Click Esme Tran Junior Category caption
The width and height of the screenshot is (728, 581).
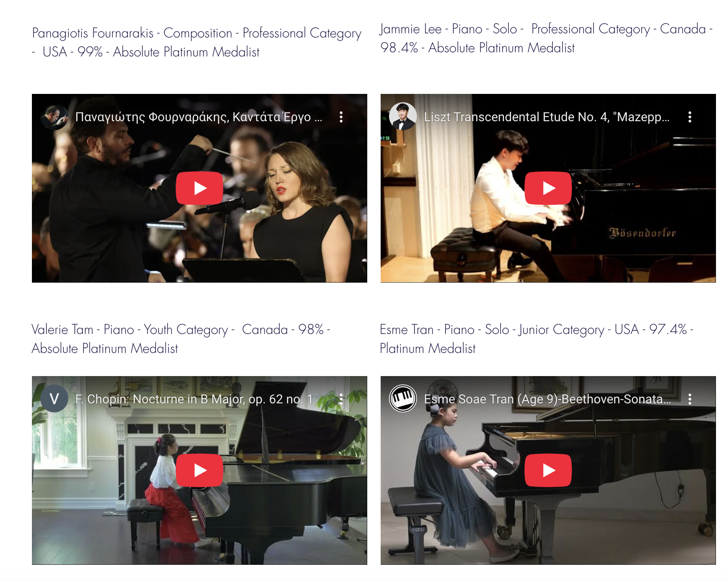pos(537,339)
